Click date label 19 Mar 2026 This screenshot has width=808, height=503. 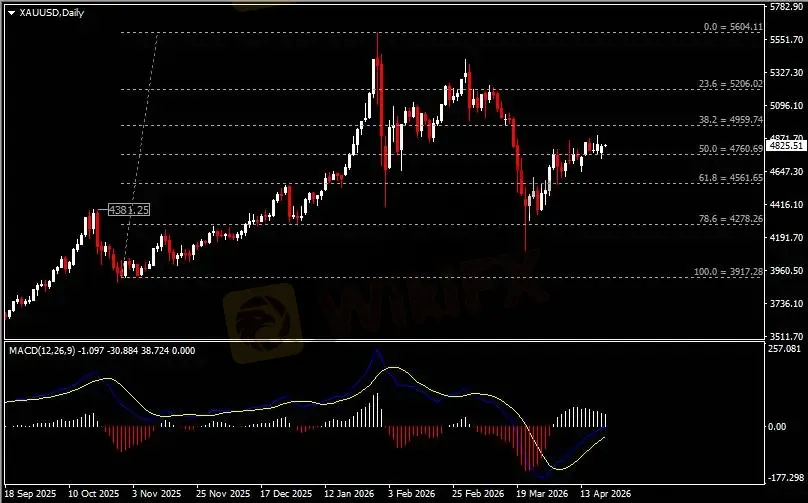click(x=542, y=493)
